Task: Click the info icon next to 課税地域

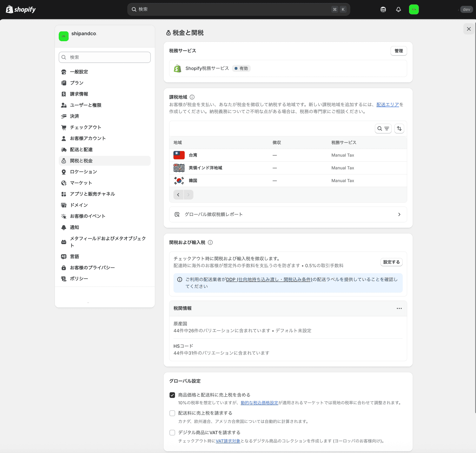Action: [x=192, y=97]
